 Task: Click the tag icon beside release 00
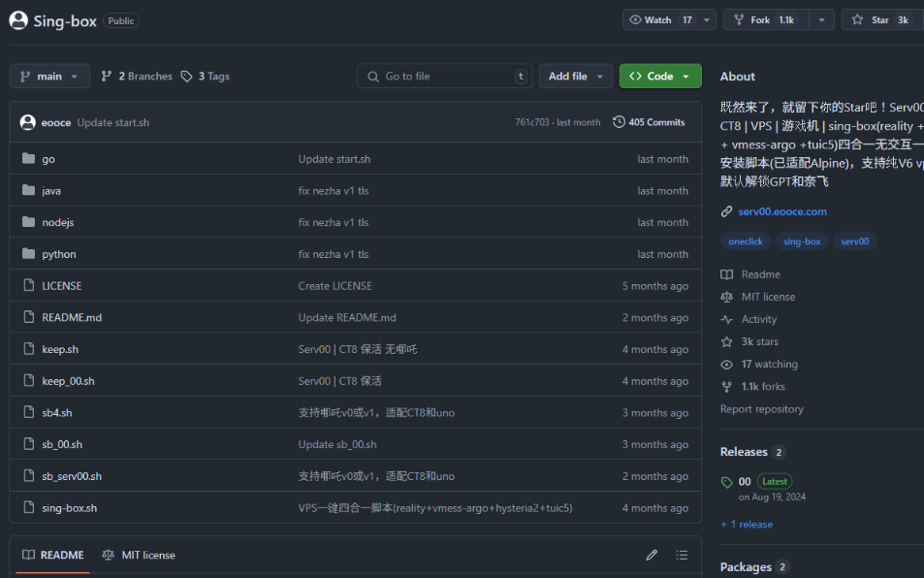726,482
